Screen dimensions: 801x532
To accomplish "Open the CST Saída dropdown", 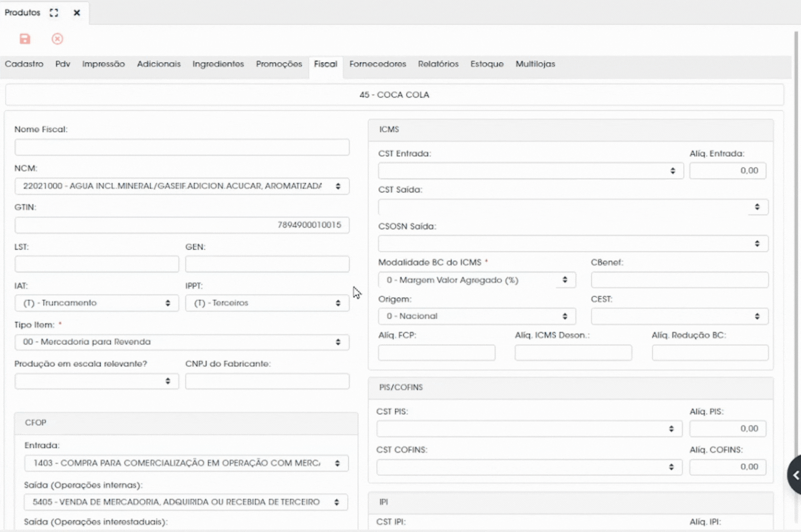I will coord(573,207).
